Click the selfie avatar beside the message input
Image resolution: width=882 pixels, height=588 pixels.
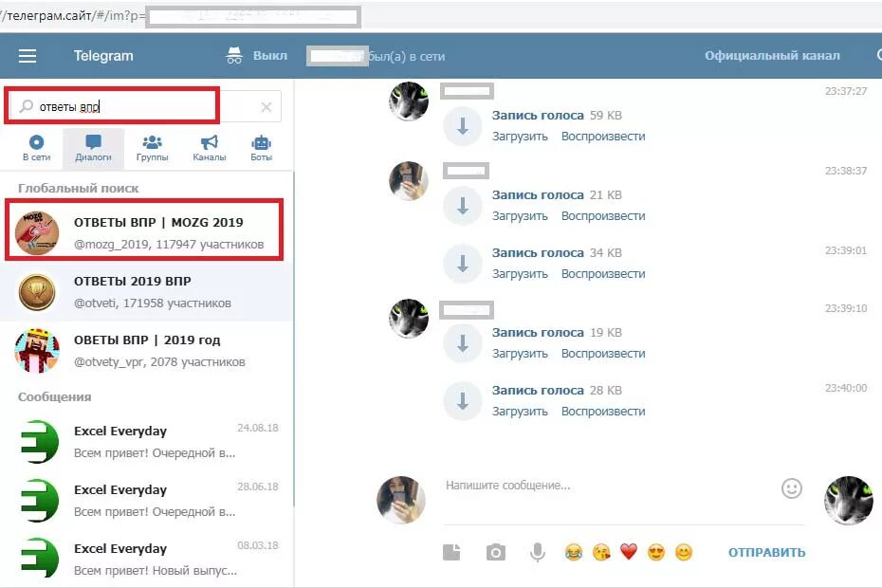pos(401,500)
